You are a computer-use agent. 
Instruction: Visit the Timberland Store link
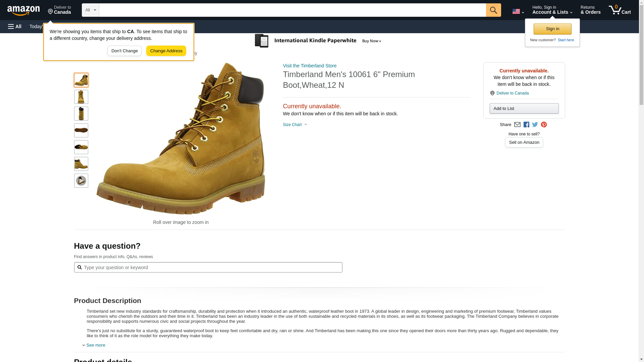point(309,66)
